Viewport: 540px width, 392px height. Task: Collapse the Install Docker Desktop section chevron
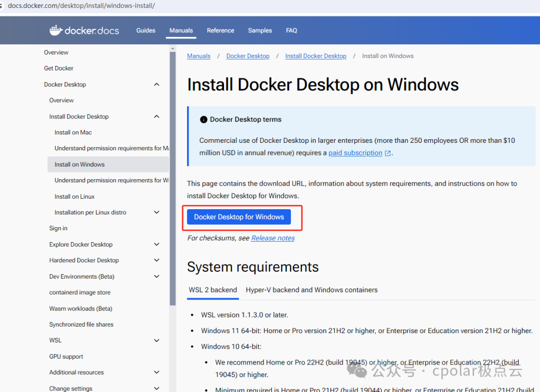(156, 116)
